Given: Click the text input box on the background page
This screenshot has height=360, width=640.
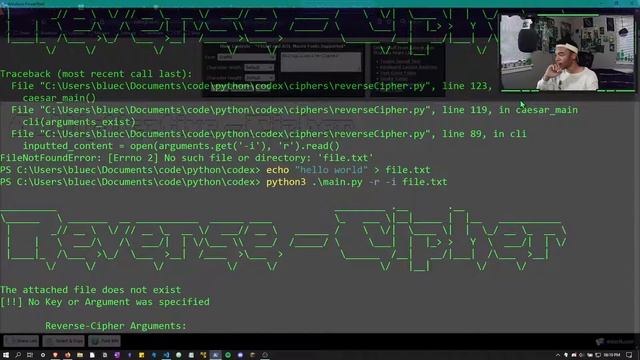Looking at the screenshot, I should tap(321, 62).
